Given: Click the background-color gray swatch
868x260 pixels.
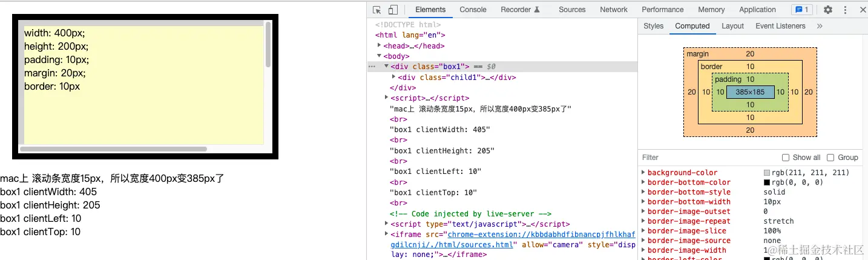Looking at the screenshot, I should [x=767, y=173].
